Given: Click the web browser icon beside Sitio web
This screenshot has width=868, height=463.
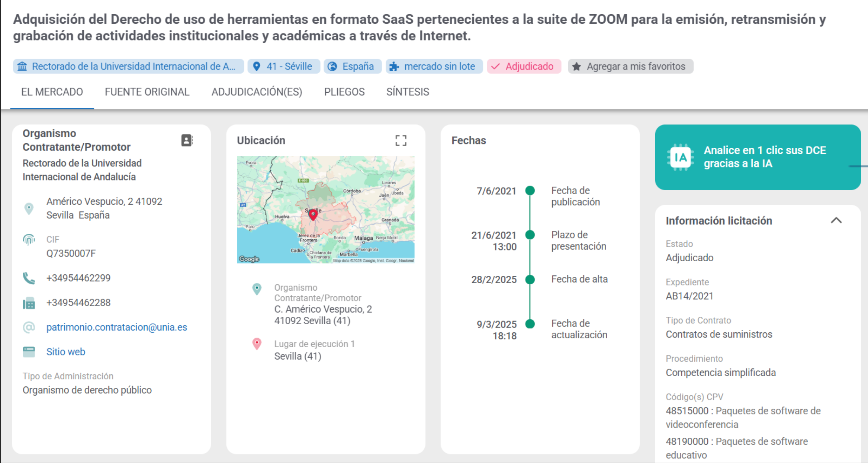Looking at the screenshot, I should pyautogui.click(x=29, y=352).
